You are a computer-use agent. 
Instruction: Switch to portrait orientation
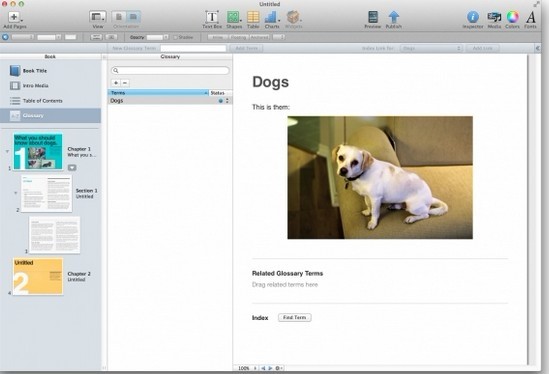[119, 17]
